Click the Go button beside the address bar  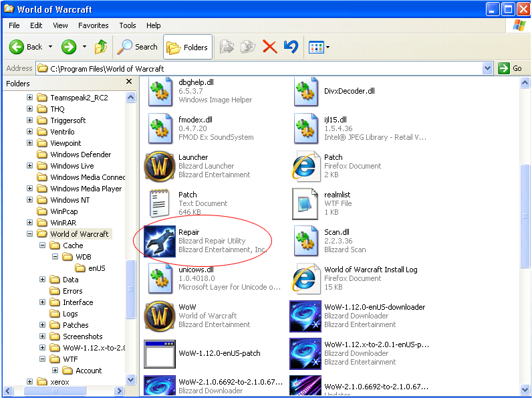pos(510,68)
